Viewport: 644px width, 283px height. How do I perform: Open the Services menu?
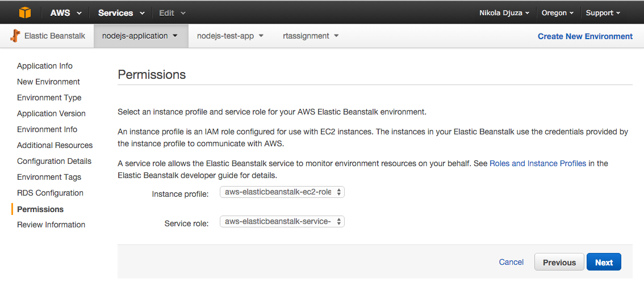[122, 12]
